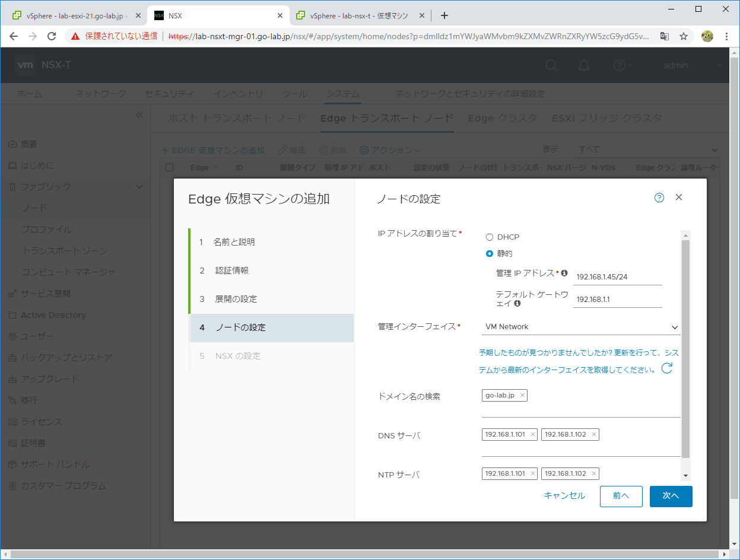Click 次へ to continue the wizard
This screenshot has height=560, width=740.
pos(671,496)
